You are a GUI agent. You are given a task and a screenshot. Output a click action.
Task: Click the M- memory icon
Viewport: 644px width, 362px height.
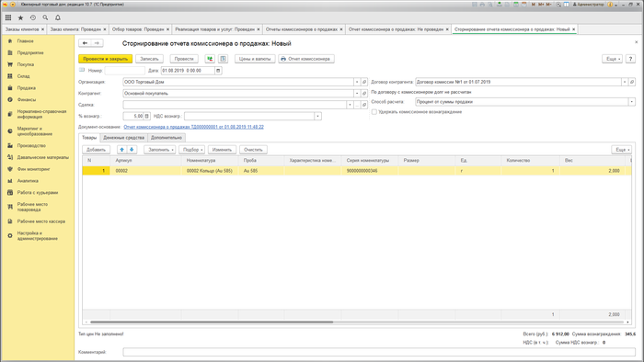pyautogui.click(x=548, y=5)
